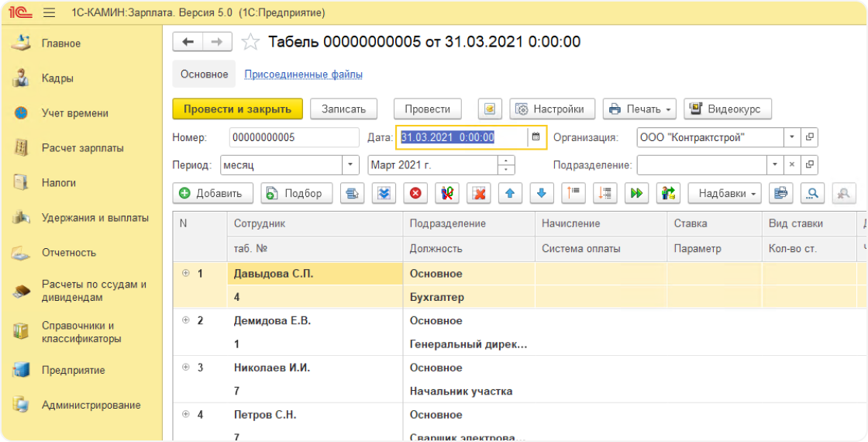Click the Провести button
Screen dimensions: 868x442
pyautogui.click(x=427, y=109)
